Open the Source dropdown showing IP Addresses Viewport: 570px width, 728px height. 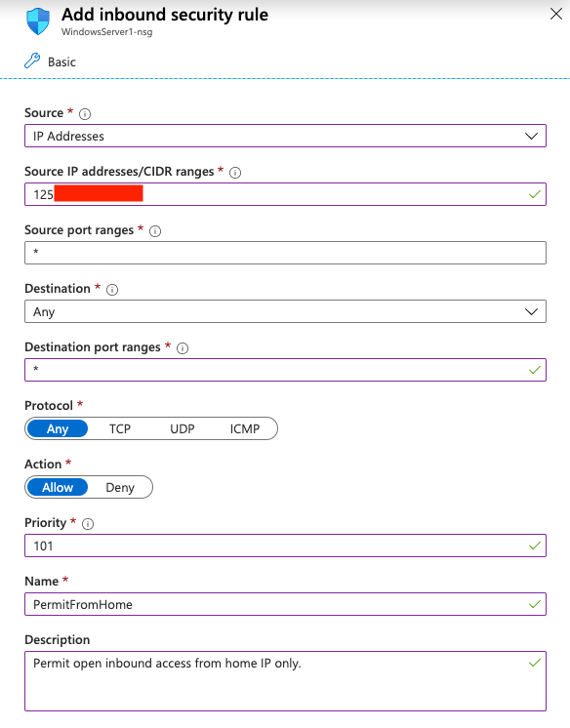tap(285, 136)
